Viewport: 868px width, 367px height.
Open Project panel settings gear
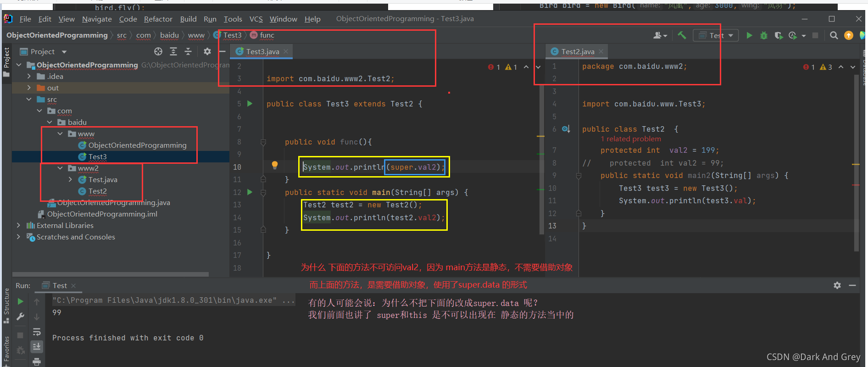tap(207, 51)
